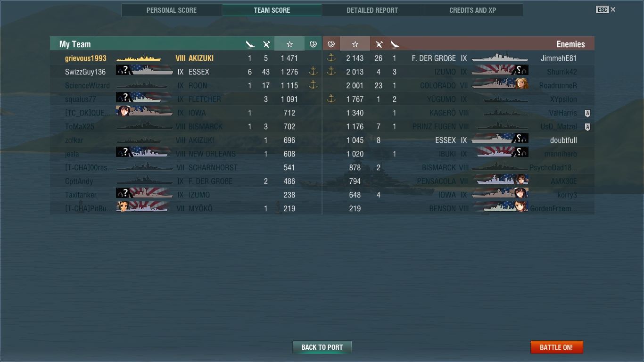
Task: Sort My Team by ships destroyed icon
Action: [x=250, y=44]
